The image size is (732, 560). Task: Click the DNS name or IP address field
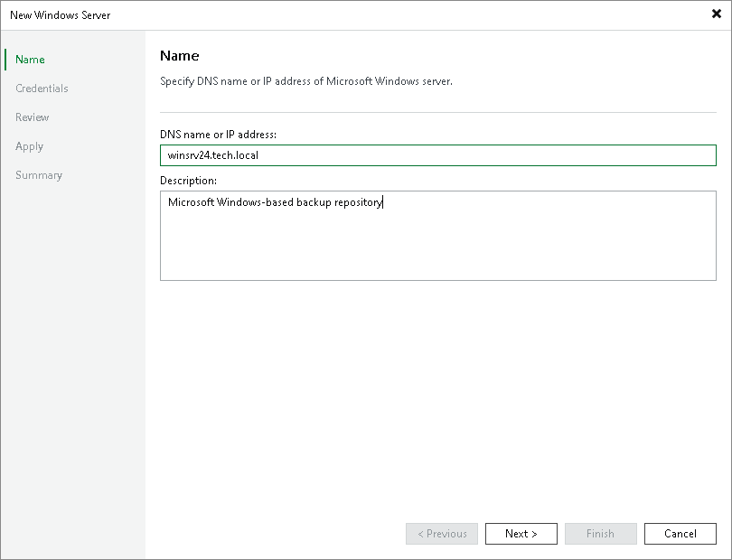438,154
